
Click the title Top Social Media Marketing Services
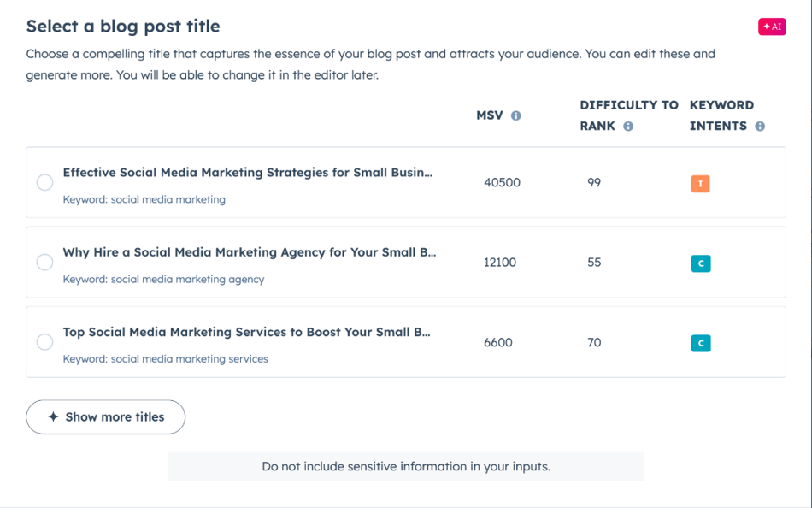pyautogui.click(x=246, y=333)
